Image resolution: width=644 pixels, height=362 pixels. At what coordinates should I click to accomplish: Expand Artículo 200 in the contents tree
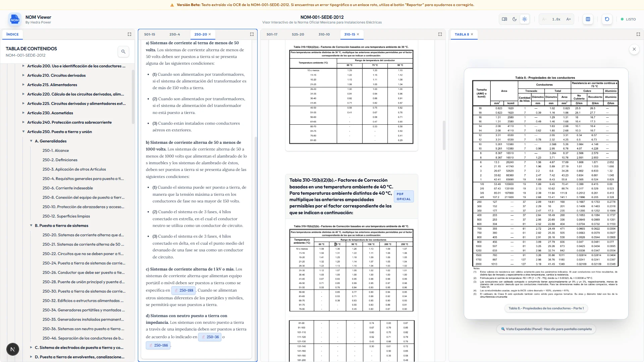(x=23, y=66)
